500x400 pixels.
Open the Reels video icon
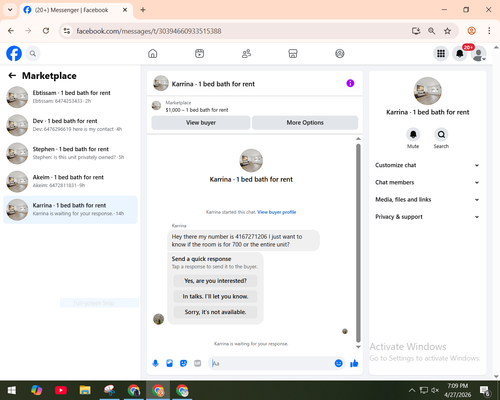click(199, 53)
